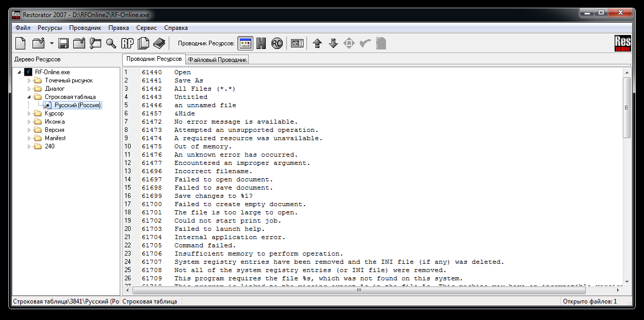The height and width of the screenshot is (320, 644).
Task: Select the Иконка tree item
Action: coord(55,122)
